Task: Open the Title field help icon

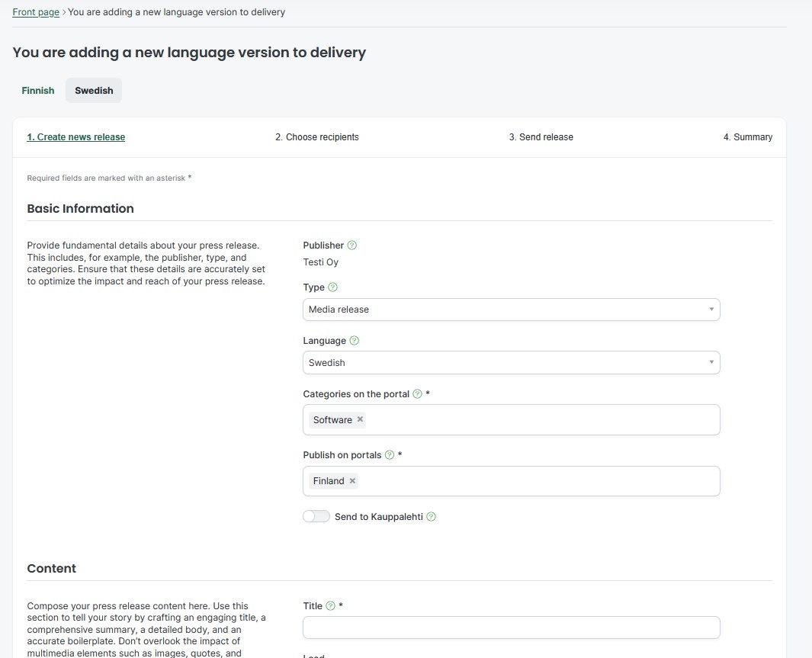Action: click(330, 605)
